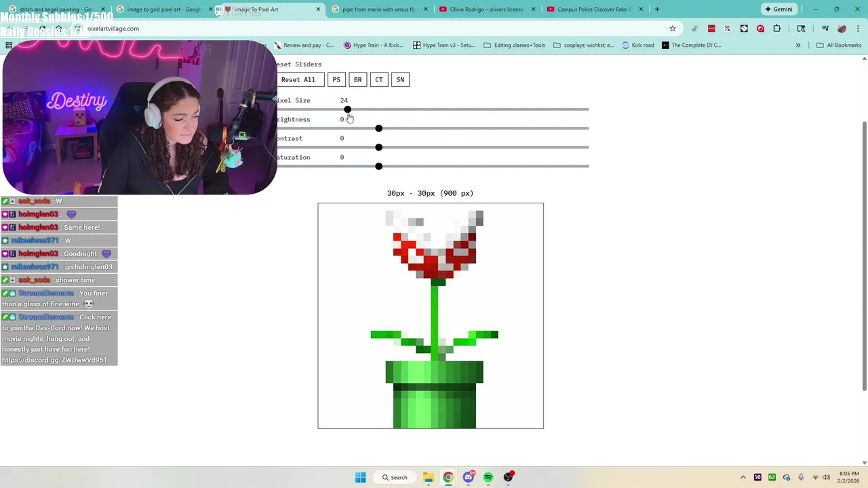Open File Explorer from the taskbar
Viewport: 868px width, 488px height.
click(x=428, y=477)
